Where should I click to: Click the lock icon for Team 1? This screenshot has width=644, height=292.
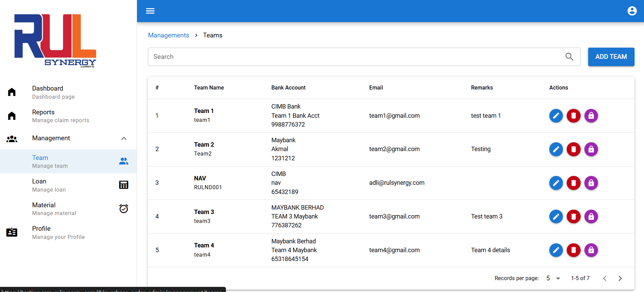pyautogui.click(x=591, y=116)
